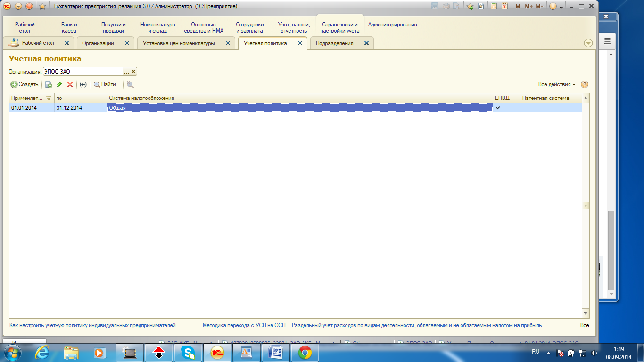Viewport: 644px width, 362px height.
Task: Click the set-interval (↔) icon
Action: 83,85
